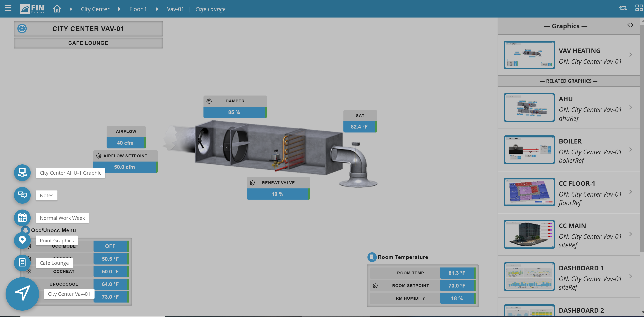Open Notes using the chat bubble icon
Screen dimensions: 644x317
point(22,195)
